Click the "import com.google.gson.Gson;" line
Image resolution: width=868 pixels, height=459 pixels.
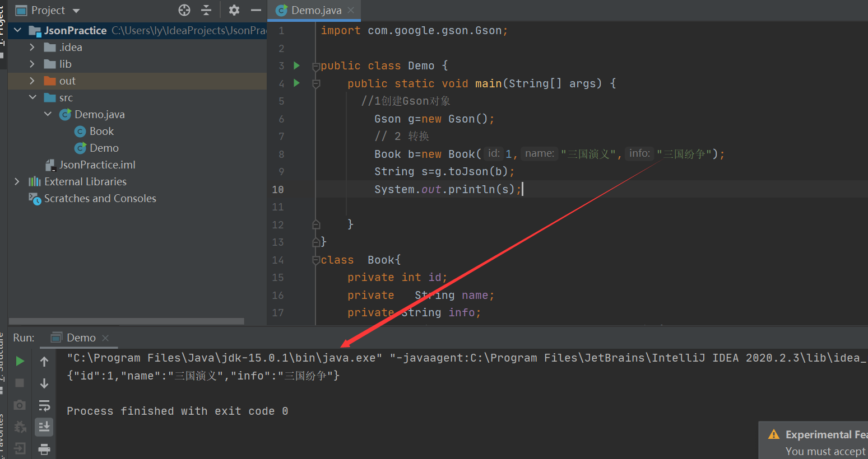point(414,30)
